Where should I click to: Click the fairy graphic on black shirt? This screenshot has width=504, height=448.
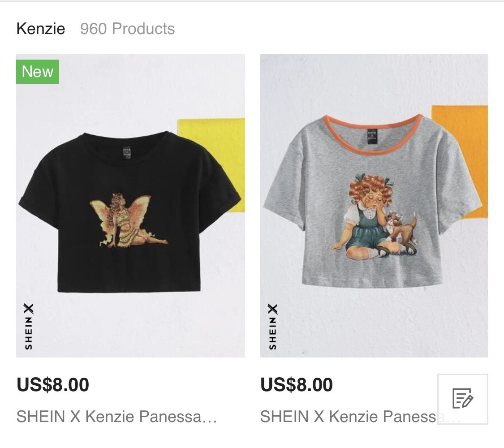[129, 220]
